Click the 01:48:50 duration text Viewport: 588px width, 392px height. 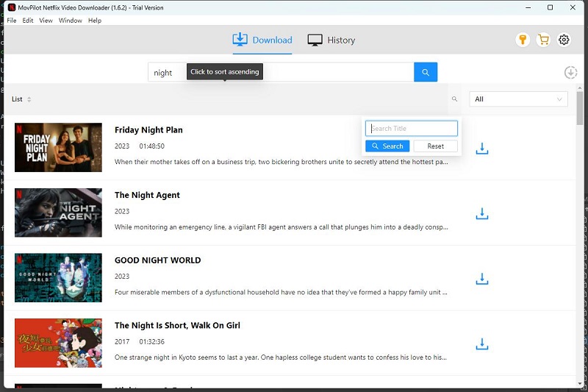152,146
